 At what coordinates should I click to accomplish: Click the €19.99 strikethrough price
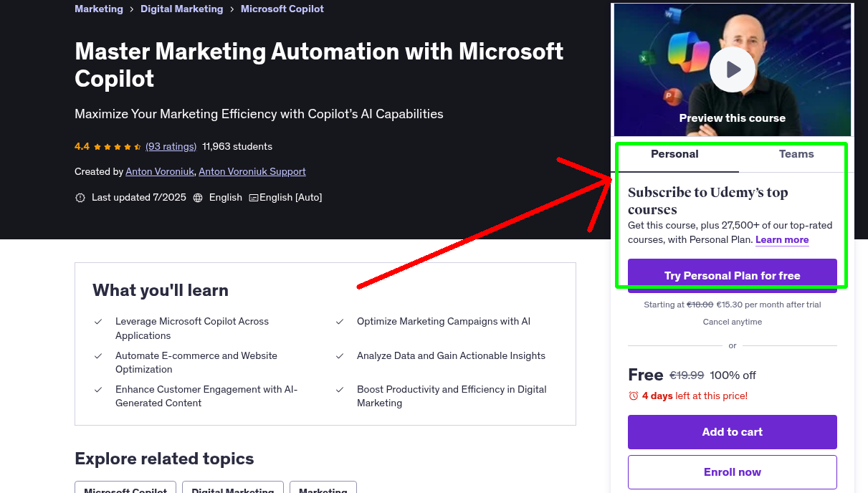(687, 375)
